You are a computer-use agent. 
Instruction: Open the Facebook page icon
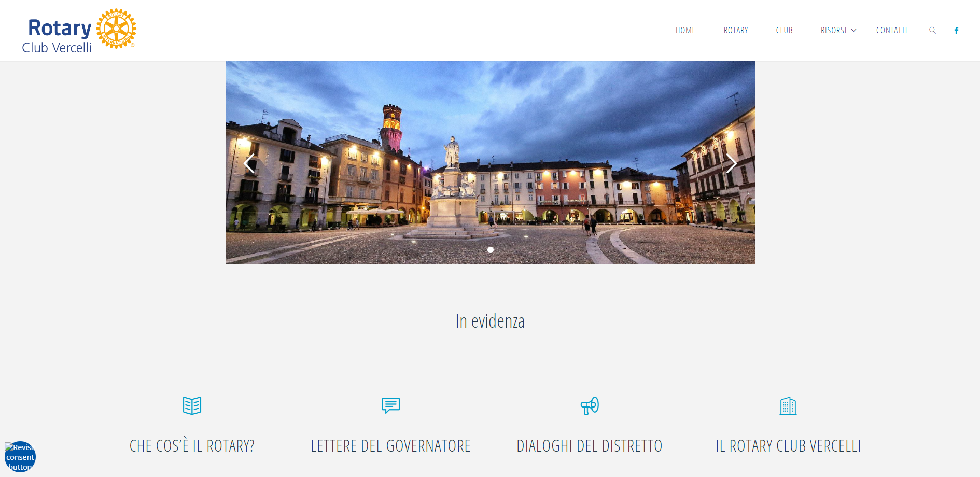(x=956, y=30)
